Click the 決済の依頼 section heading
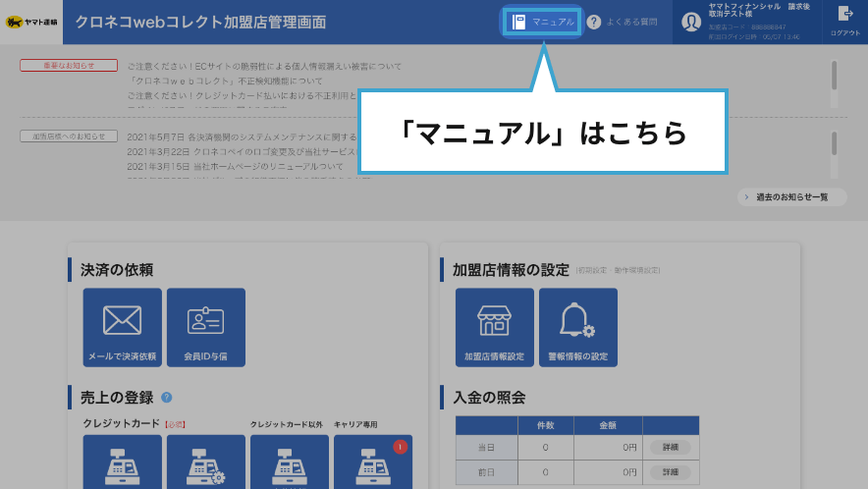868x489 pixels. [117, 270]
